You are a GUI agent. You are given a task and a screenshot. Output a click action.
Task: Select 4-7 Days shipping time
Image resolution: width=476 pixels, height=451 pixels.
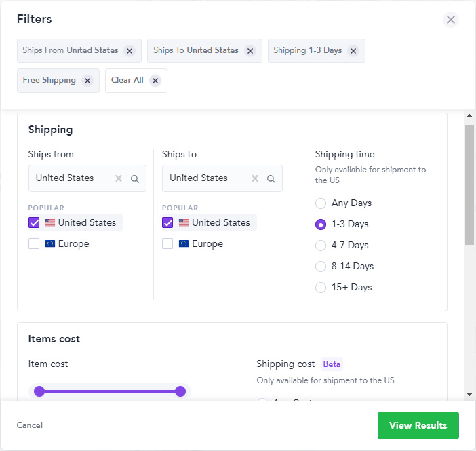click(x=321, y=246)
